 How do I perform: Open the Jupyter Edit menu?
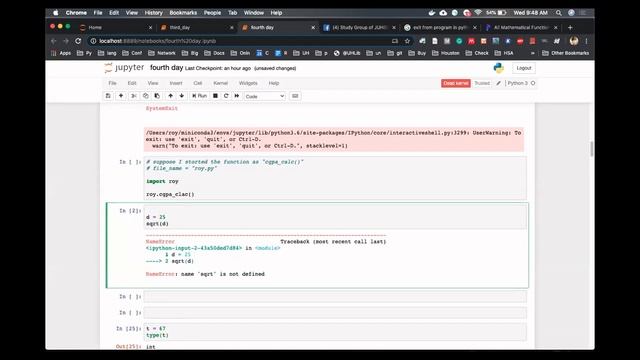tap(132, 83)
